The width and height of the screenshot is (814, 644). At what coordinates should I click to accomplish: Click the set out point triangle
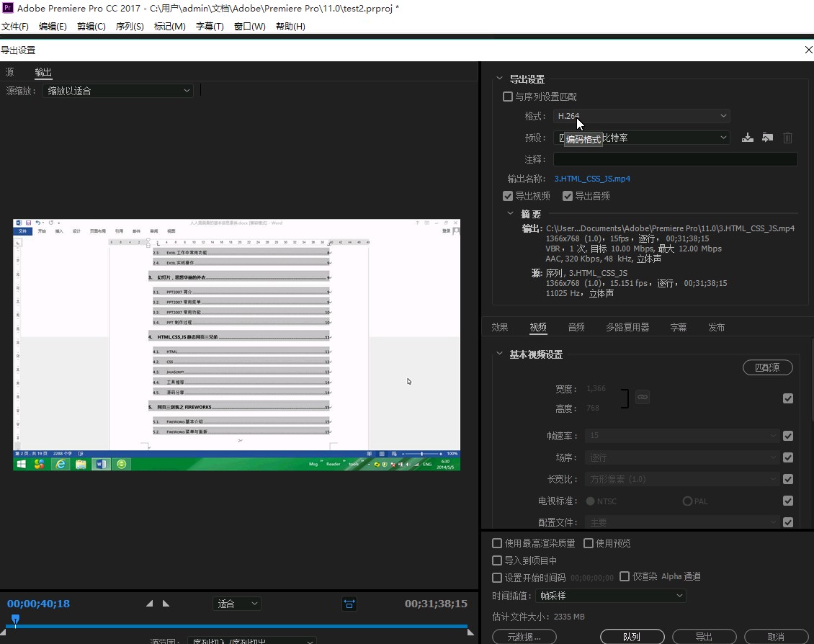point(166,604)
